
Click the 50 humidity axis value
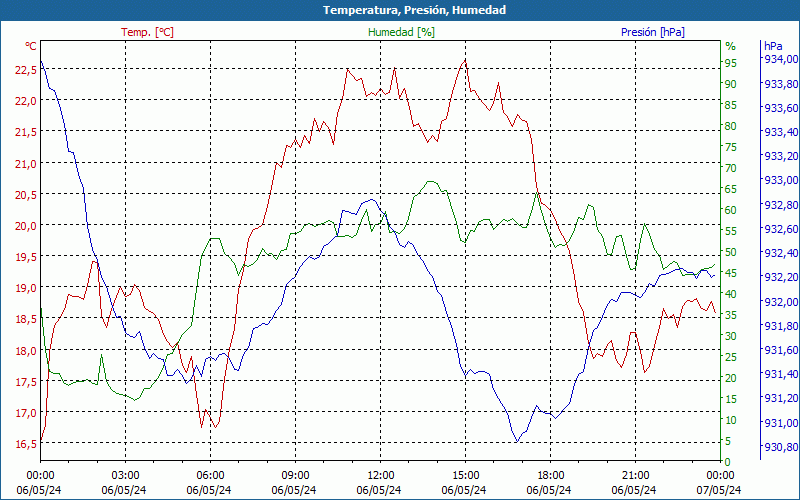pyautogui.click(x=731, y=252)
